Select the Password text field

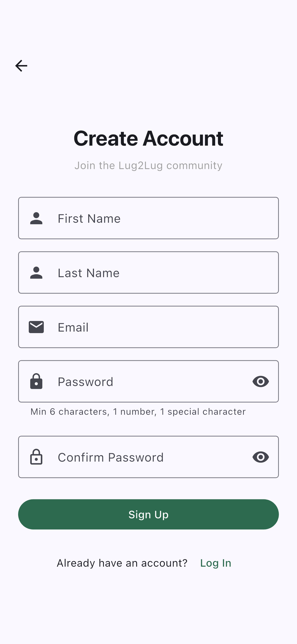coord(148,381)
